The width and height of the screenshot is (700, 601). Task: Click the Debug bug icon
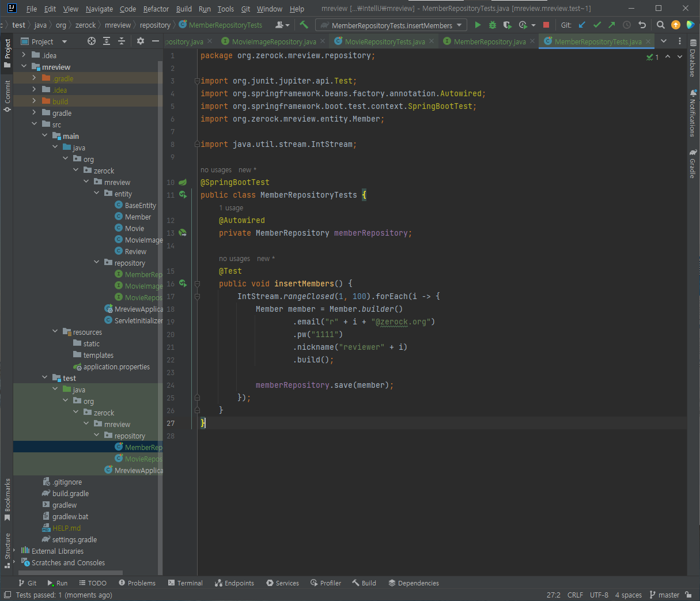tap(492, 25)
